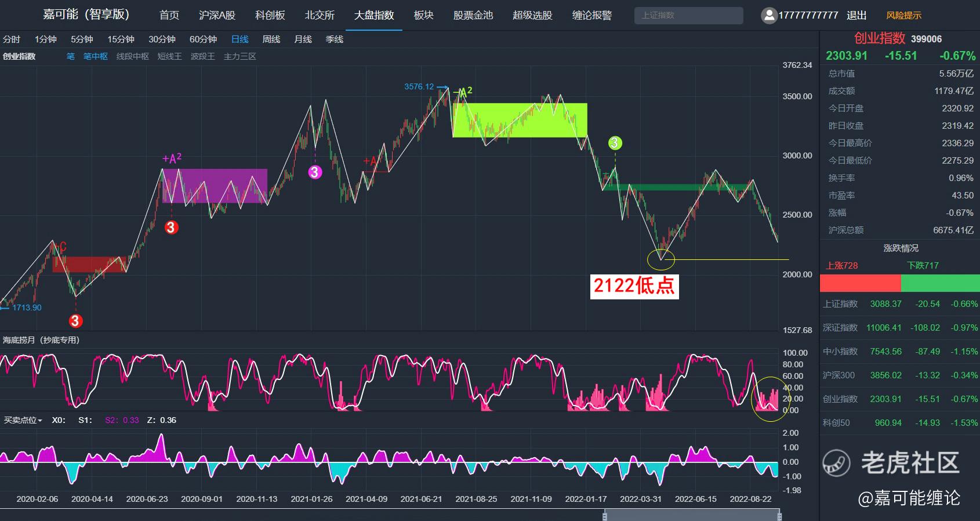Click the 涨跌情况 heading

(x=901, y=248)
